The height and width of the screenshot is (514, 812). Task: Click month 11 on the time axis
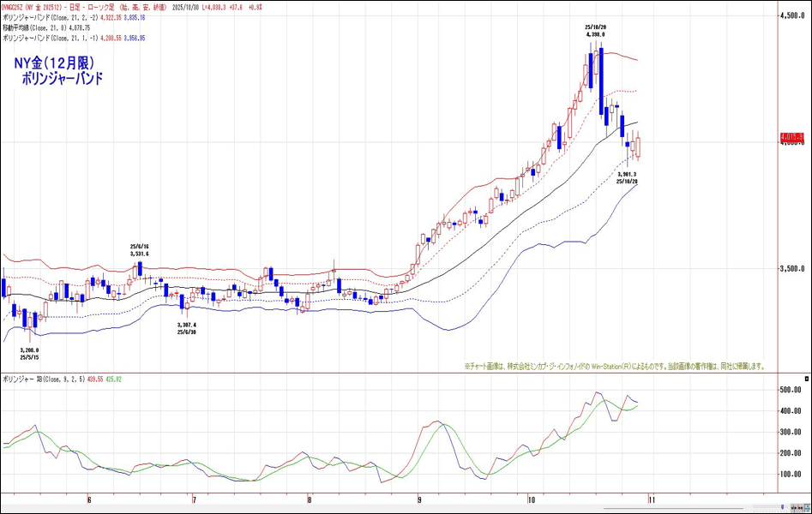tap(651, 499)
